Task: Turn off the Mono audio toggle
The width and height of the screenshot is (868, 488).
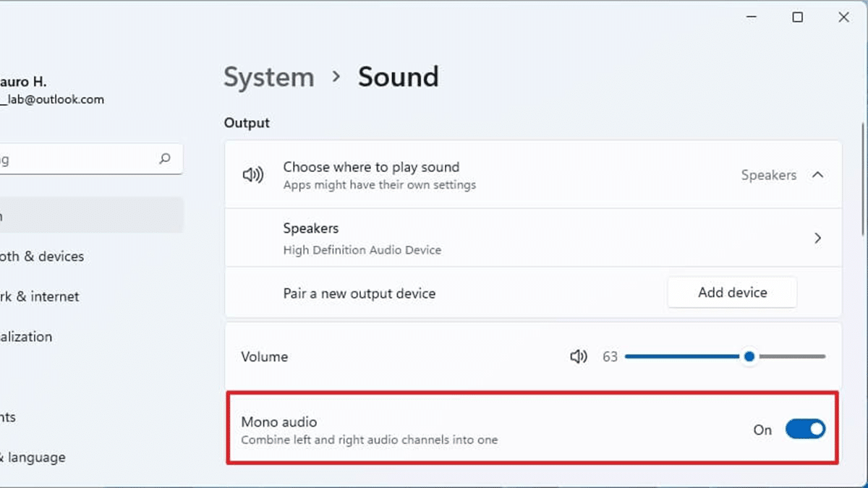Action: tap(805, 429)
